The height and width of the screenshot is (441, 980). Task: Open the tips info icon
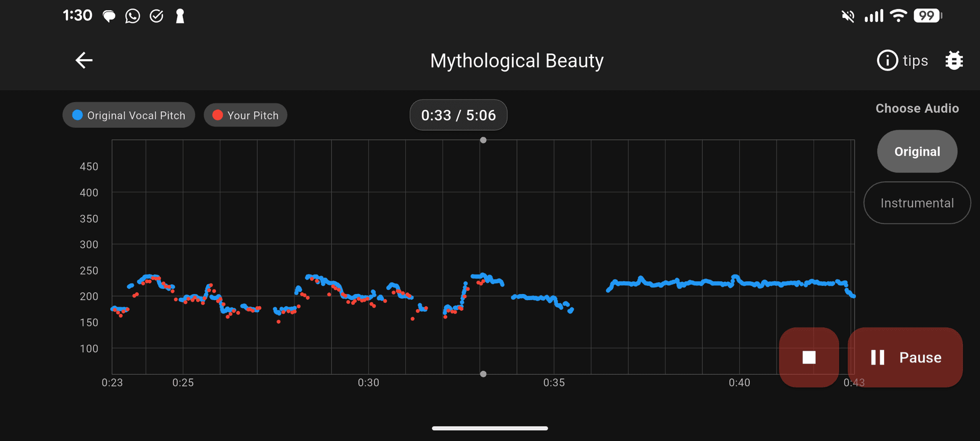pyautogui.click(x=888, y=61)
